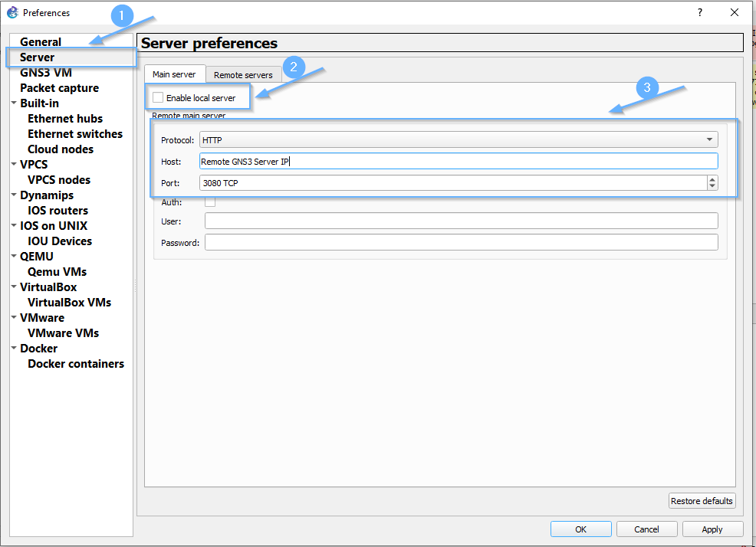
Task: Select IOS routers in the sidebar
Action: pos(58,211)
